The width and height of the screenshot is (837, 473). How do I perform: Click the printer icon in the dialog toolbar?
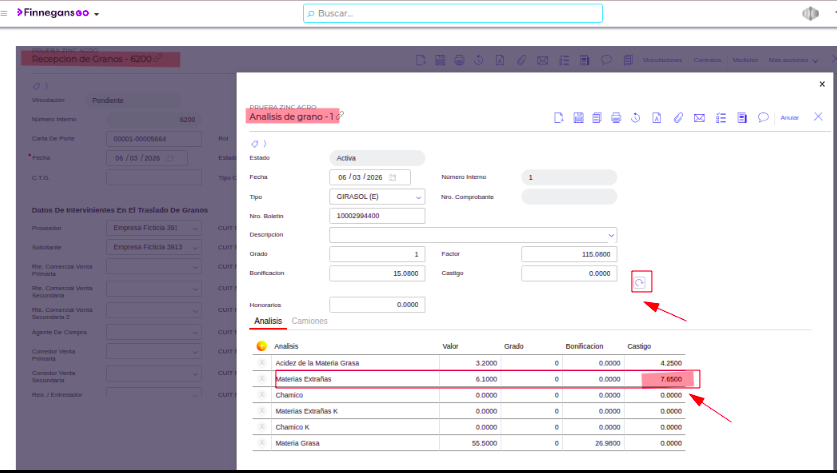pyautogui.click(x=616, y=118)
